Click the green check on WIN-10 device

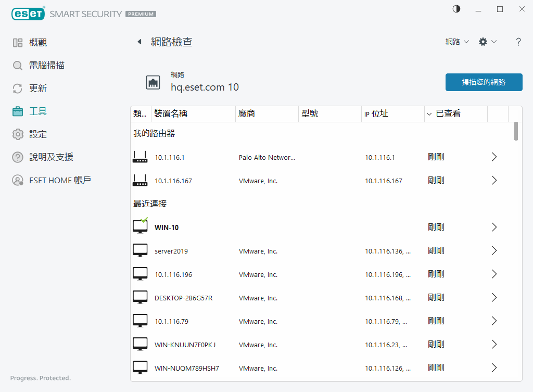pos(145,220)
